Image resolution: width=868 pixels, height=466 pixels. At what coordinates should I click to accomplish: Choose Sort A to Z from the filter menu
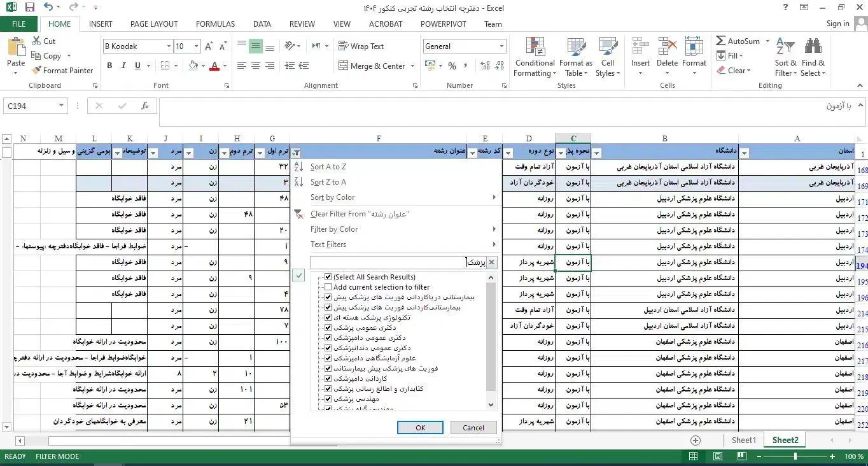click(x=328, y=167)
